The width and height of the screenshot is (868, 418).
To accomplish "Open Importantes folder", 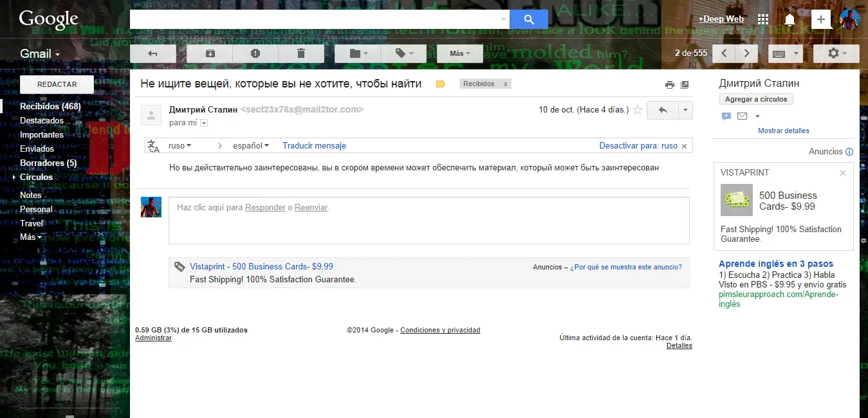I will click(42, 135).
